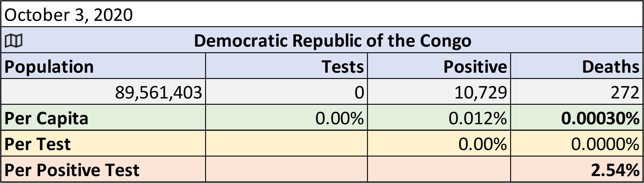Select the 2.54% death rate cell

point(577,169)
